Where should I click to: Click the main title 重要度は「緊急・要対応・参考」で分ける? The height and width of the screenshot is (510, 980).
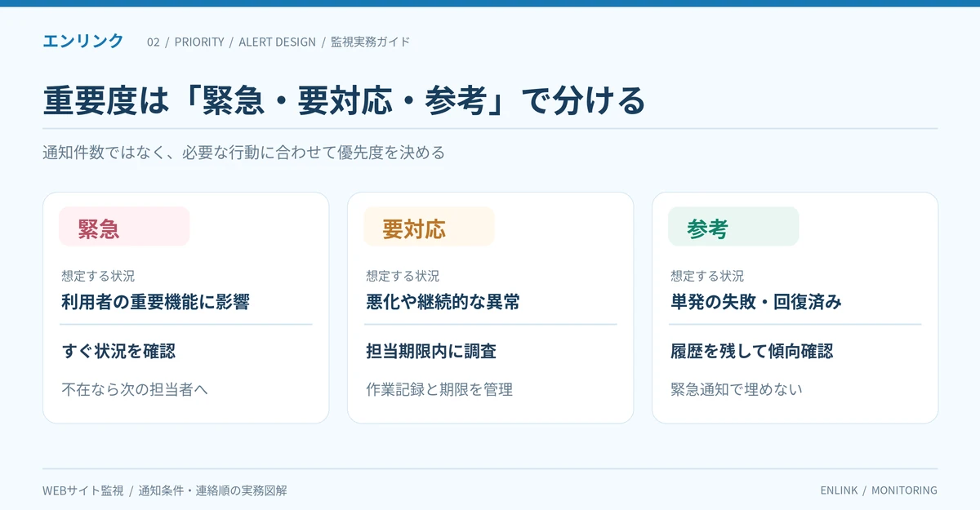[x=344, y=101]
